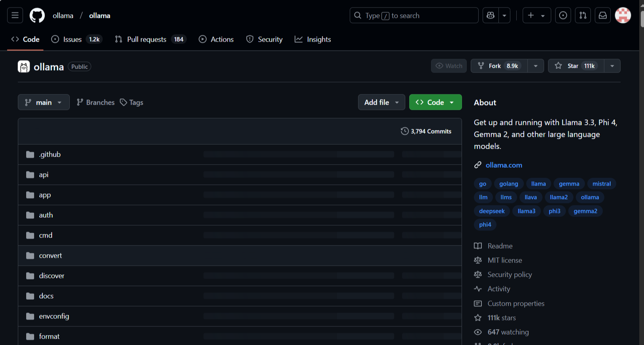Viewport: 644px width, 345px height.
Task: Open the format folder
Action: point(49,336)
